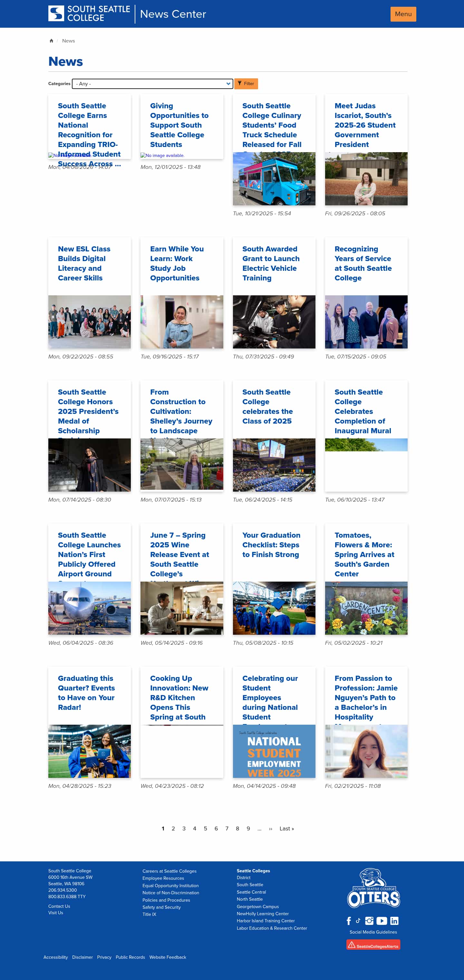Open article Meet Judas Iscariot Student President

click(x=365, y=125)
